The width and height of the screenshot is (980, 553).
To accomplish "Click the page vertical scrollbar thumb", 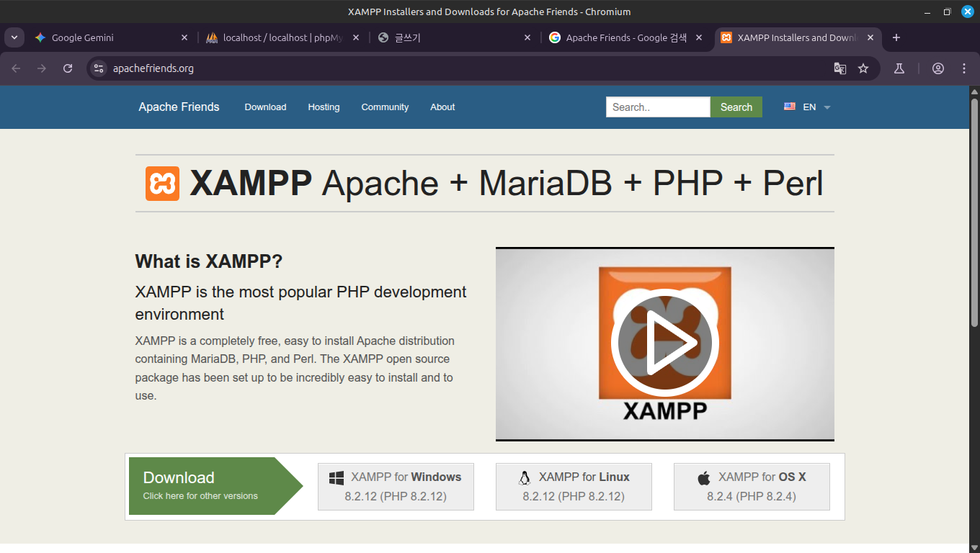I will tap(974, 212).
